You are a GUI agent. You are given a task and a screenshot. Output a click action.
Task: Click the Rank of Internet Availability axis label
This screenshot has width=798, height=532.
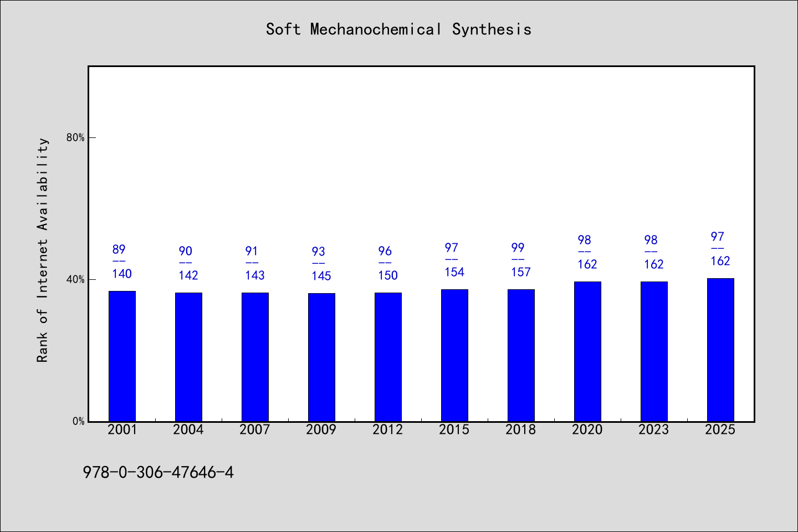[x=43, y=250]
